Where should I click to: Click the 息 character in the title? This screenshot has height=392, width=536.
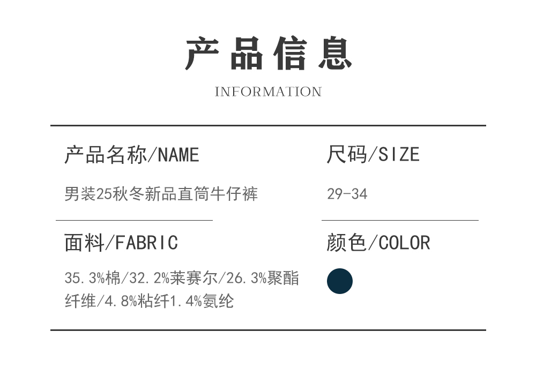click(335, 54)
